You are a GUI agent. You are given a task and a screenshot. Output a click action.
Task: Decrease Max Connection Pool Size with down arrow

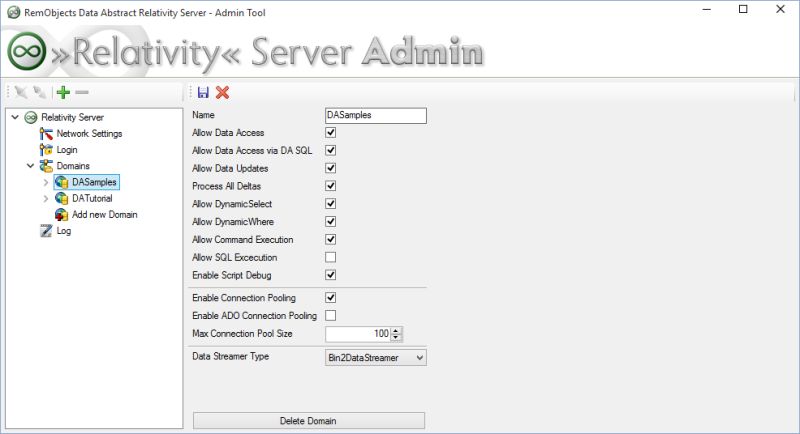click(396, 338)
